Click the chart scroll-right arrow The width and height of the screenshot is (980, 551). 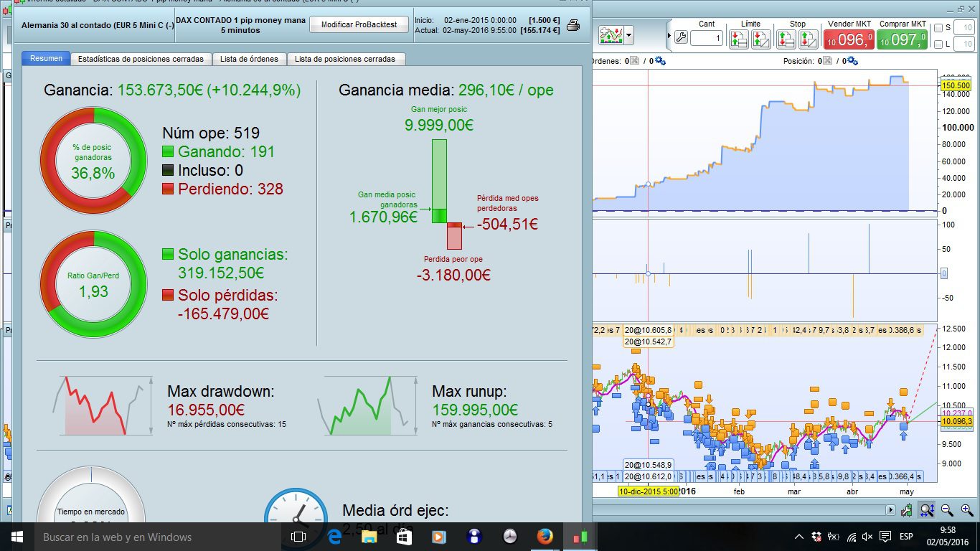tap(891, 510)
